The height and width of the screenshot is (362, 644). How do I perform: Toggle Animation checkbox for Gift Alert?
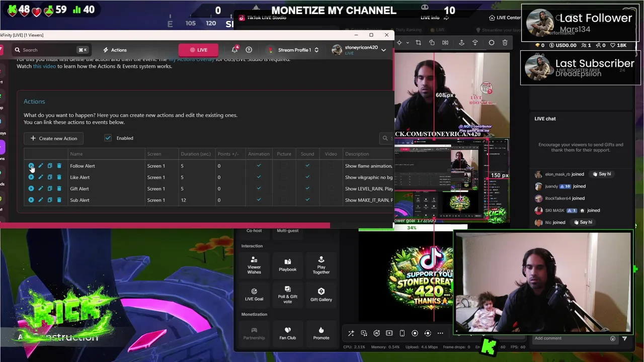pos(259,189)
